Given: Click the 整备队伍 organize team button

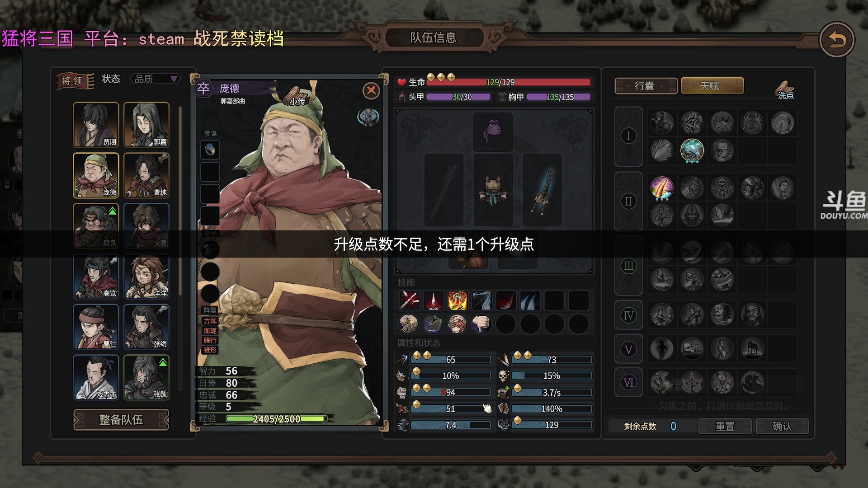Looking at the screenshot, I should [121, 420].
